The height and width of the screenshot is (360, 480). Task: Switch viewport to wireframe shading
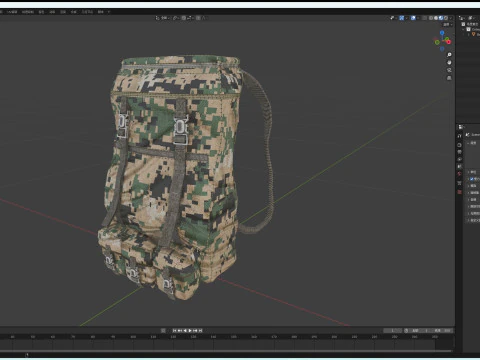(x=431, y=18)
